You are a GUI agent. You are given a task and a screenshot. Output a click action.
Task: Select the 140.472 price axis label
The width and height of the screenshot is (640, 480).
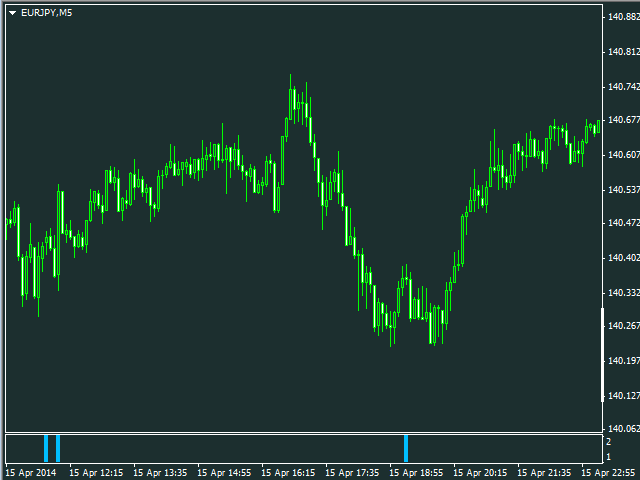tap(624, 223)
